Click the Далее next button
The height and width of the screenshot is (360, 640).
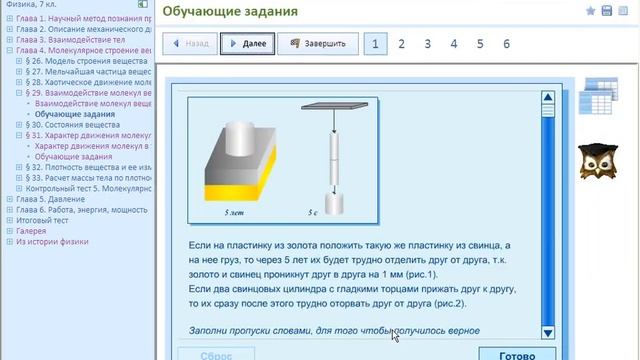click(247, 43)
